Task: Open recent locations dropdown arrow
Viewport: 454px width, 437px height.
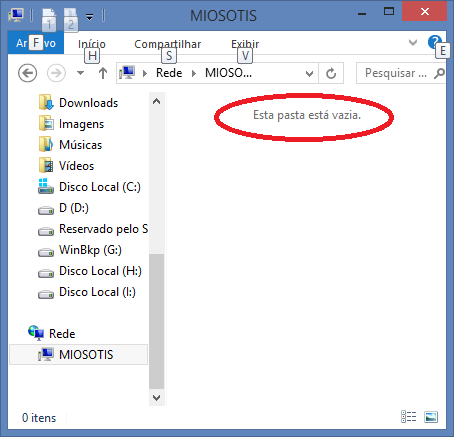Action: (80, 73)
